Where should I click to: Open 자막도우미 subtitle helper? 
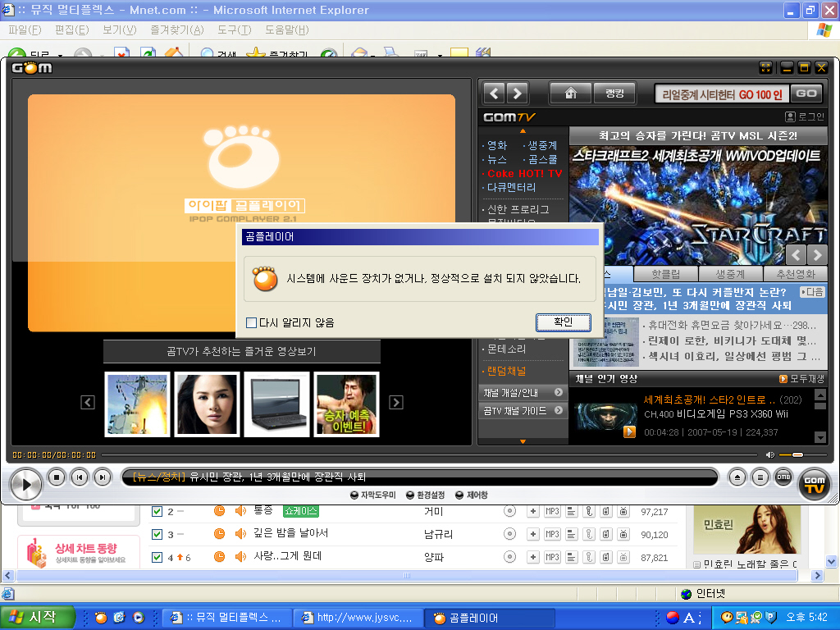click(x=373, y=495)
